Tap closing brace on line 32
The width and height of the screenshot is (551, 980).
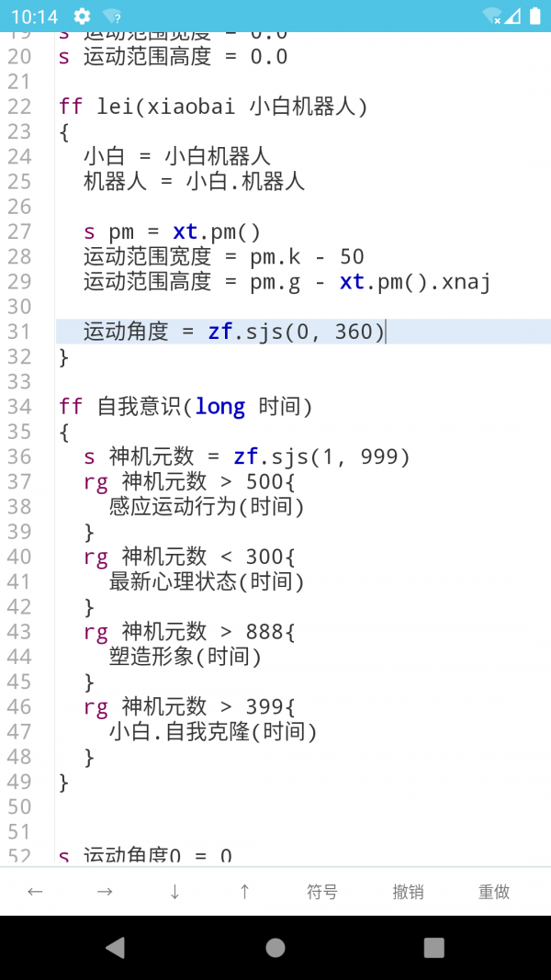[63, 357]
